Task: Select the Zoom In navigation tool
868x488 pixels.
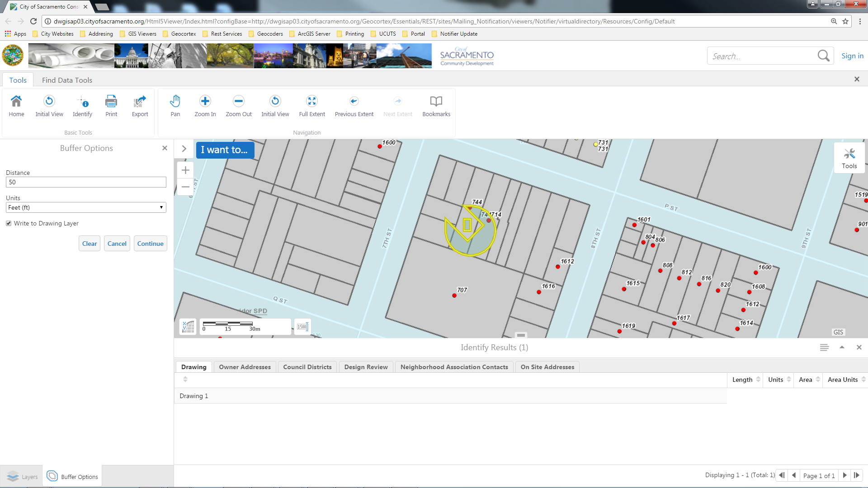Action: click(x=205, y=106)
